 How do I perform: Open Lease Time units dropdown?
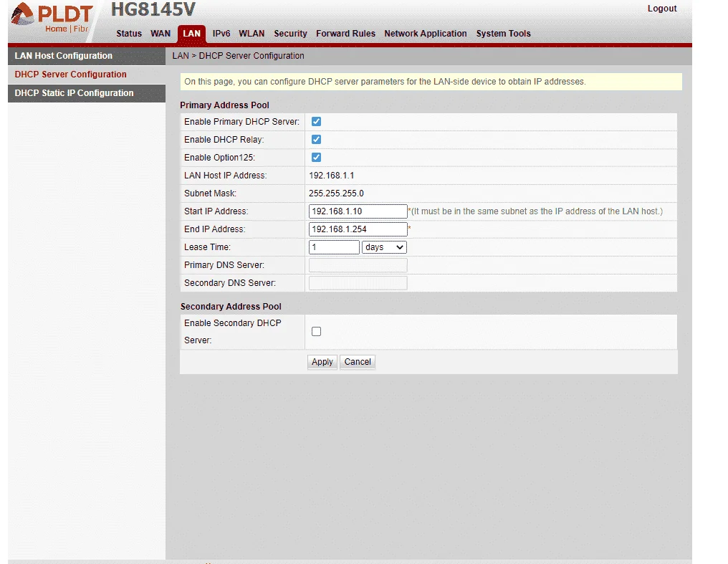click(x=385, y=247)
